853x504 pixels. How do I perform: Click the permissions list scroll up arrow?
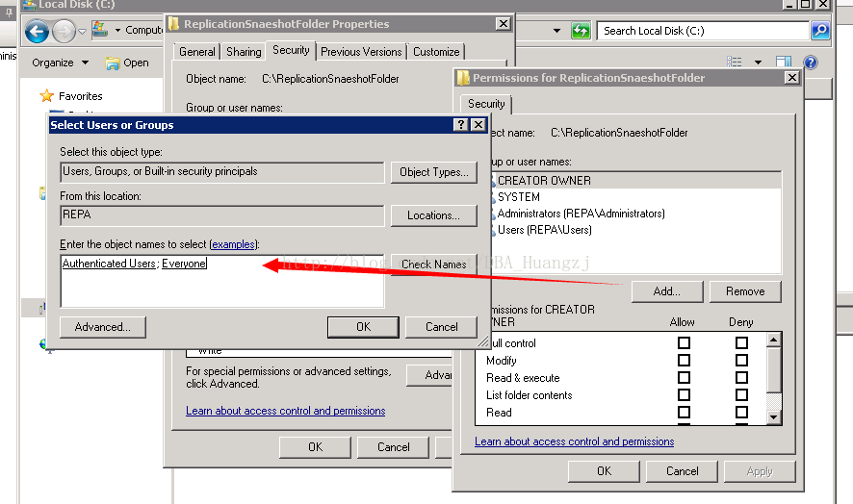774,340
